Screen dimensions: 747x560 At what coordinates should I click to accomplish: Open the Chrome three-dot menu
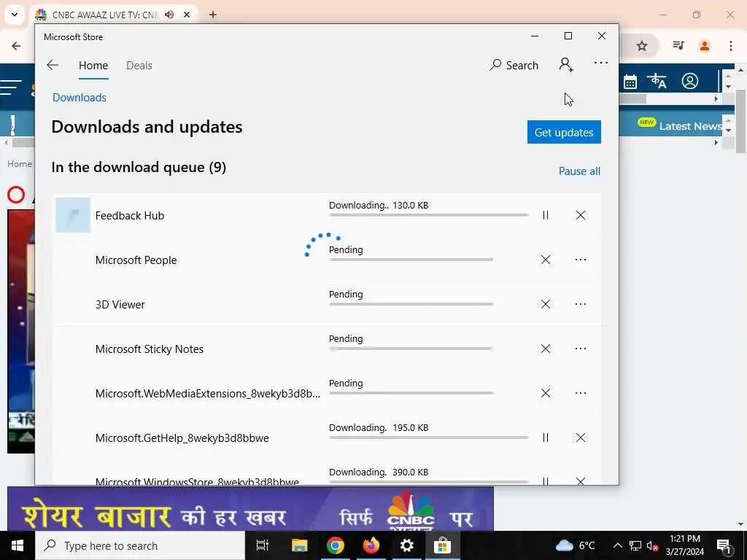(731, 46)
